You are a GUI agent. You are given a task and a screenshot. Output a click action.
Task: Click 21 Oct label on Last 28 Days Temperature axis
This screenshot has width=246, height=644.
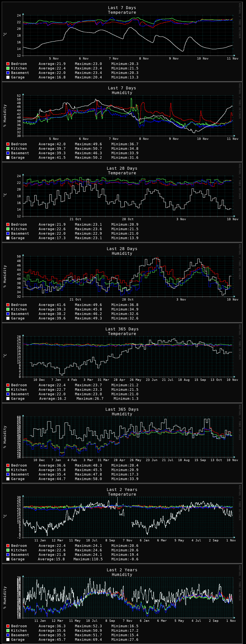click(75, 219)
